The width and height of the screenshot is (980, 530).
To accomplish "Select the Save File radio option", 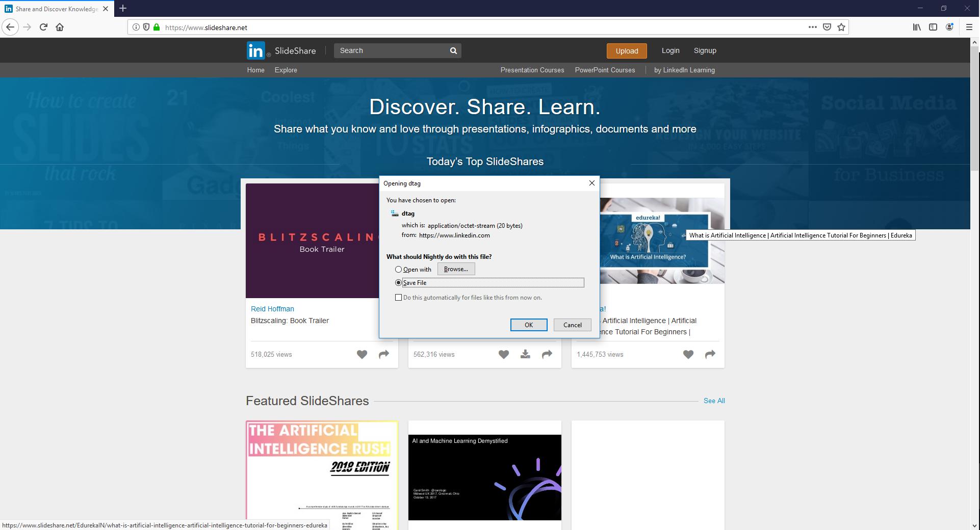I will pyautogui.click(x=398, y=282).
